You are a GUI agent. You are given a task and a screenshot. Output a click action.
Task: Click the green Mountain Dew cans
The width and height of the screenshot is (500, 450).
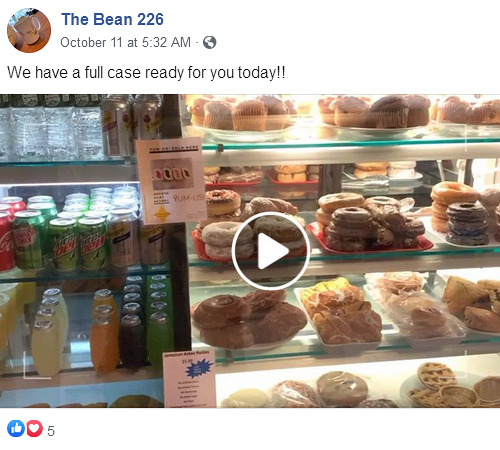pos(78,243)
